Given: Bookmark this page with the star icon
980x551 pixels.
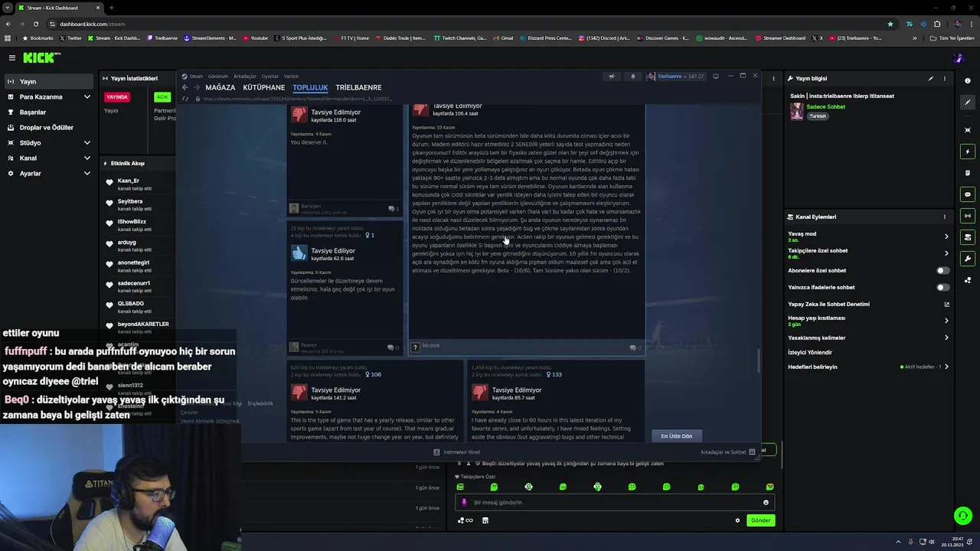Looking at the screenshot, I should [890, 24].
